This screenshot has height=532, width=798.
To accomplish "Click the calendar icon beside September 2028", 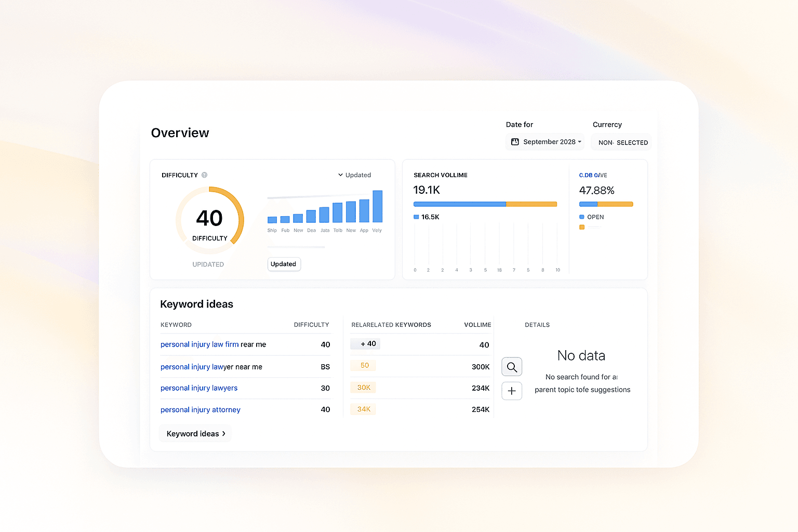I will click(515, 142).
